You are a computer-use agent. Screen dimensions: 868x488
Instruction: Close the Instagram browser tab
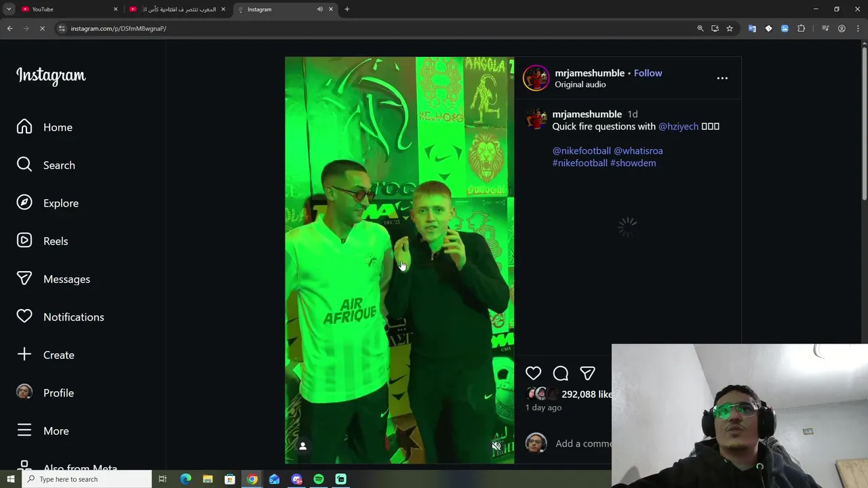coord(331,9)
